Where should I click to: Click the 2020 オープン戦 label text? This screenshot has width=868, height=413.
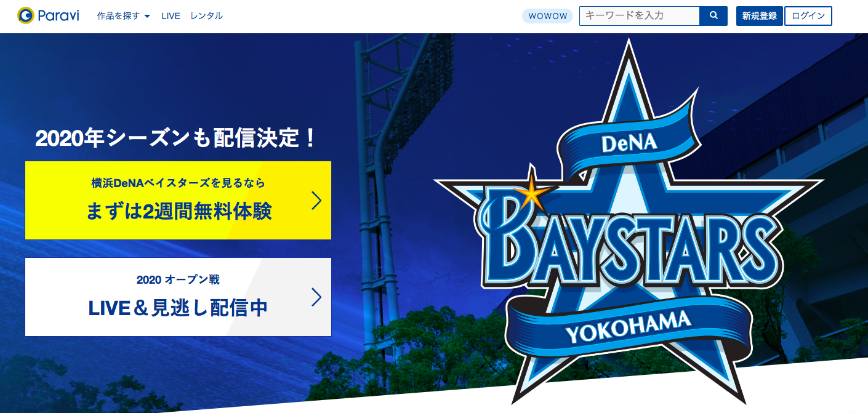pyautogui.click(x=178, y=279)
